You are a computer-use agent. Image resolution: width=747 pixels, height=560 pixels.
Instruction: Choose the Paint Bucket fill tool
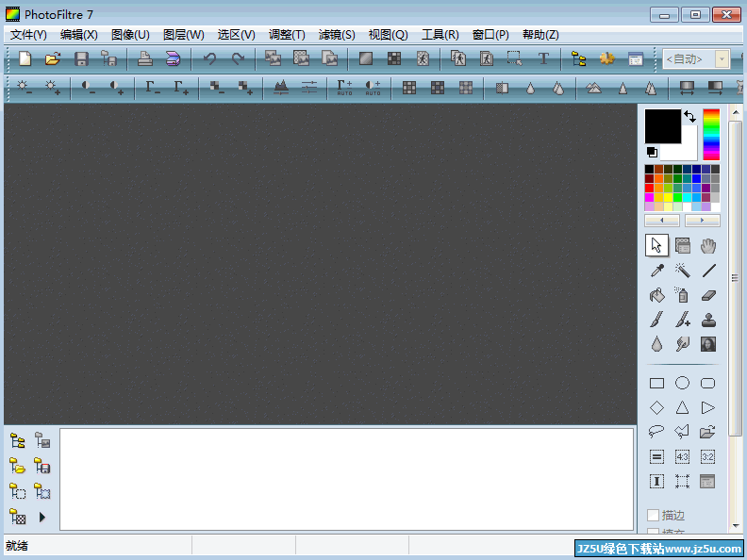656,295
